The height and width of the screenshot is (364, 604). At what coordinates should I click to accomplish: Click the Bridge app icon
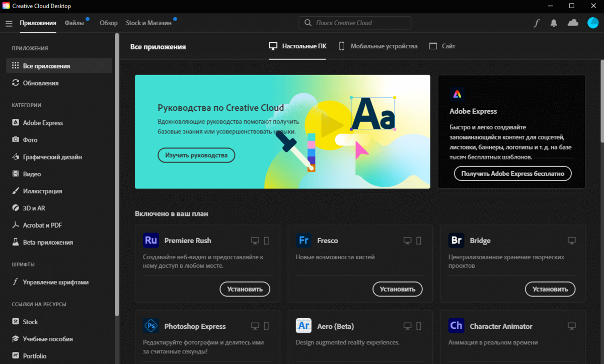457,241
